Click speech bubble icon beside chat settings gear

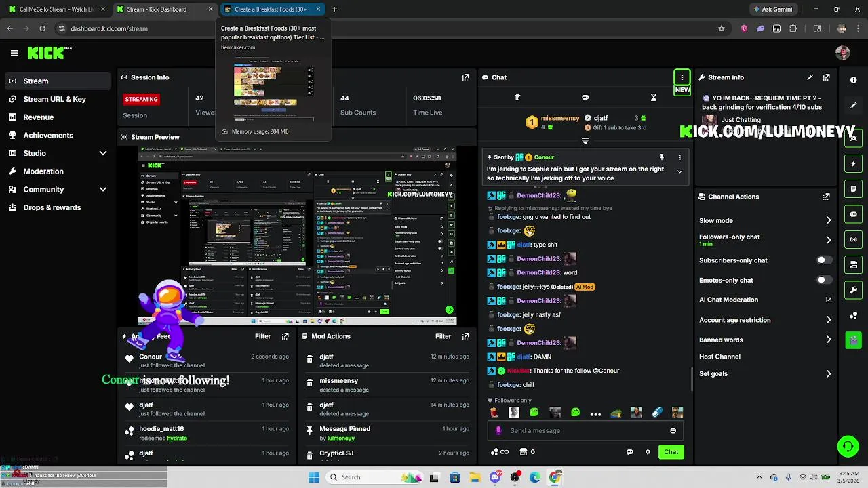pyautogui.click(x=629, y=452)
